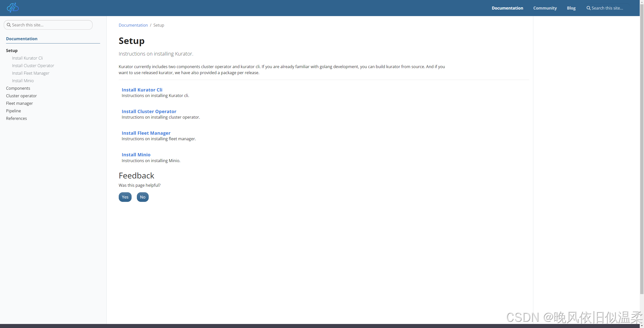Screen dimensions: 644x328
Task: Expand Components in the sidebar tree
Action: coord(18,88)
